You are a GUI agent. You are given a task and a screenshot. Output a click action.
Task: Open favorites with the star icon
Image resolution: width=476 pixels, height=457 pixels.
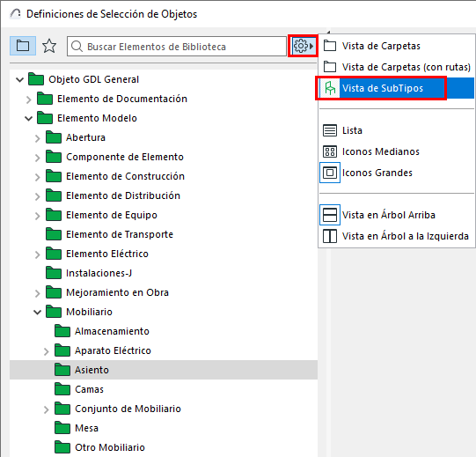(x=49, y=46)
